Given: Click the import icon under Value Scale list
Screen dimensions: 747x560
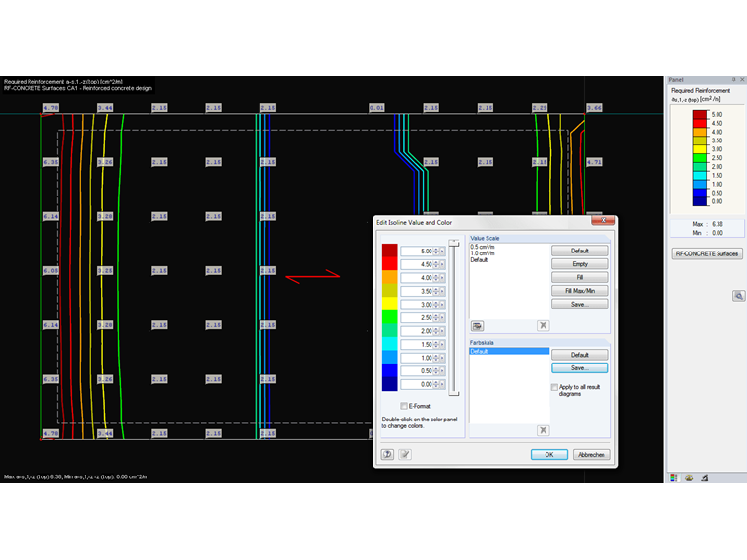Looking at the screenshot, I should (x=477, y=326).
